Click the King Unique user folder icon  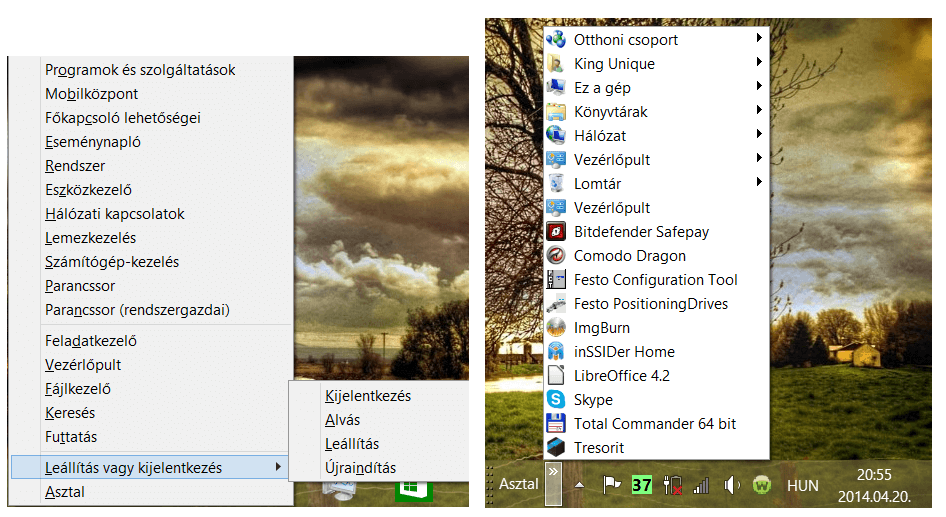556,64
